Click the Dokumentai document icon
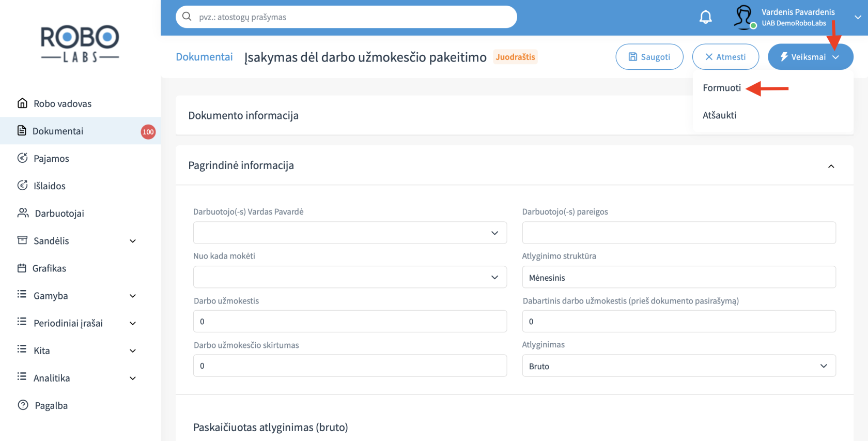The height and width of the screenshot is (441, 868). (x=22, y=130)
